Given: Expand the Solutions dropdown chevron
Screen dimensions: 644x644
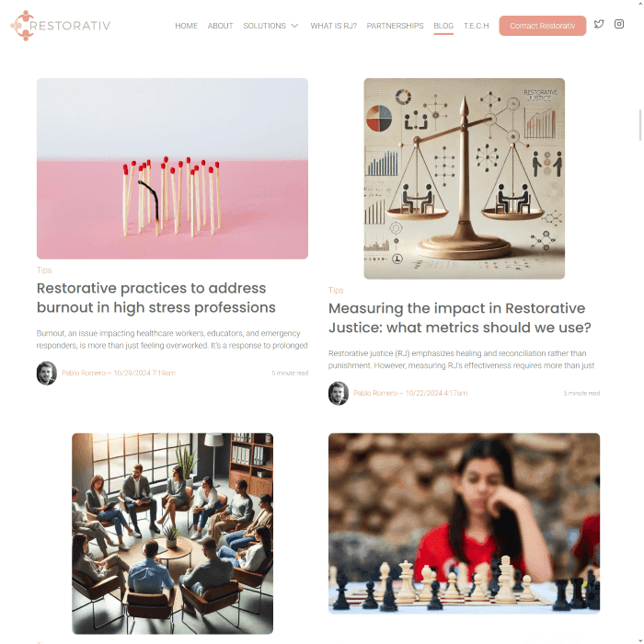Looking at the screenshot, I should [294, 26].
